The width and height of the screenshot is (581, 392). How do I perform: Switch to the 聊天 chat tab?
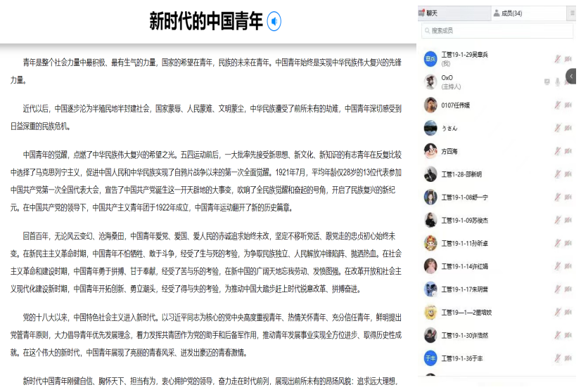[454, 13]
